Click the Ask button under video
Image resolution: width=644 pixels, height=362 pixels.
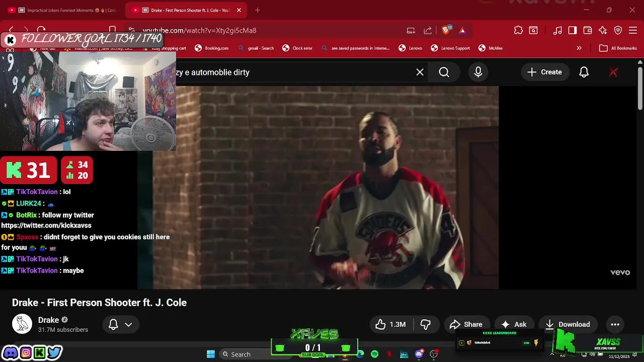point(514,324)
